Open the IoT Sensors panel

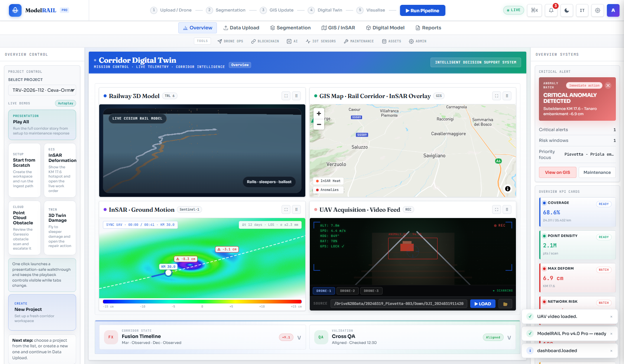point(321,41)
